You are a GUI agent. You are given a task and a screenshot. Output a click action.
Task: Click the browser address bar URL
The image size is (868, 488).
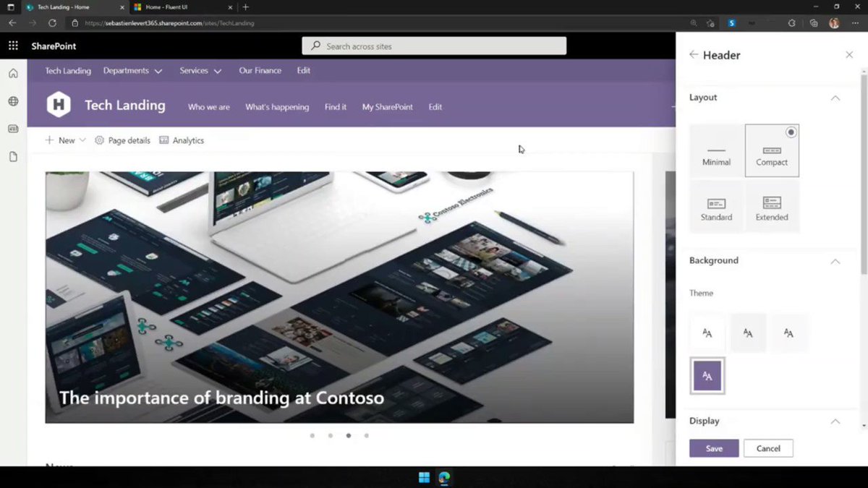click(x=169, y=23)
